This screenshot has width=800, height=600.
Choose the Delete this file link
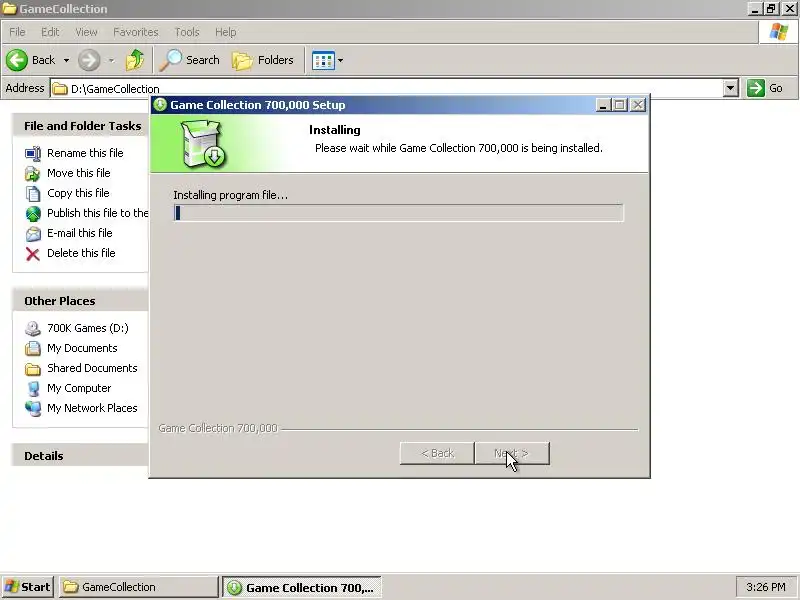[81, 253]
